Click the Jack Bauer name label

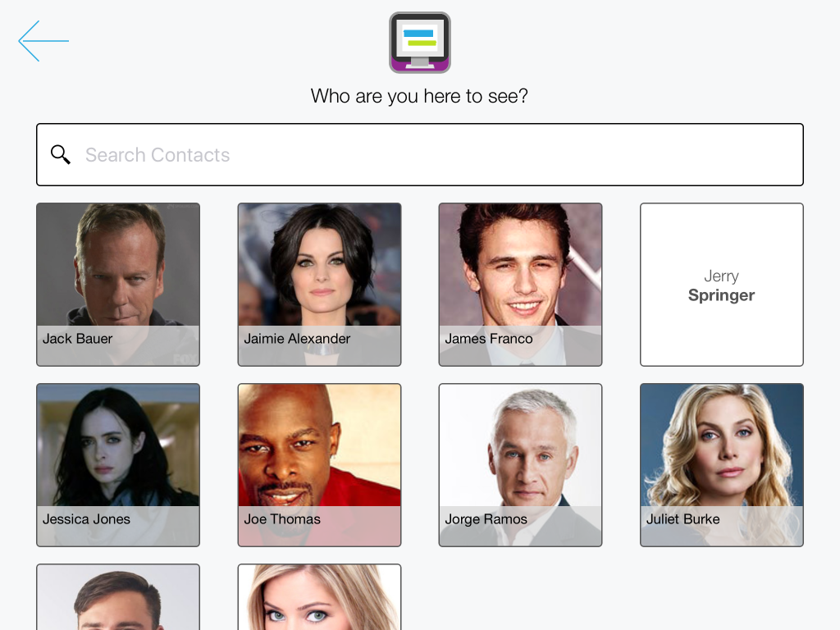click(78, 339)
